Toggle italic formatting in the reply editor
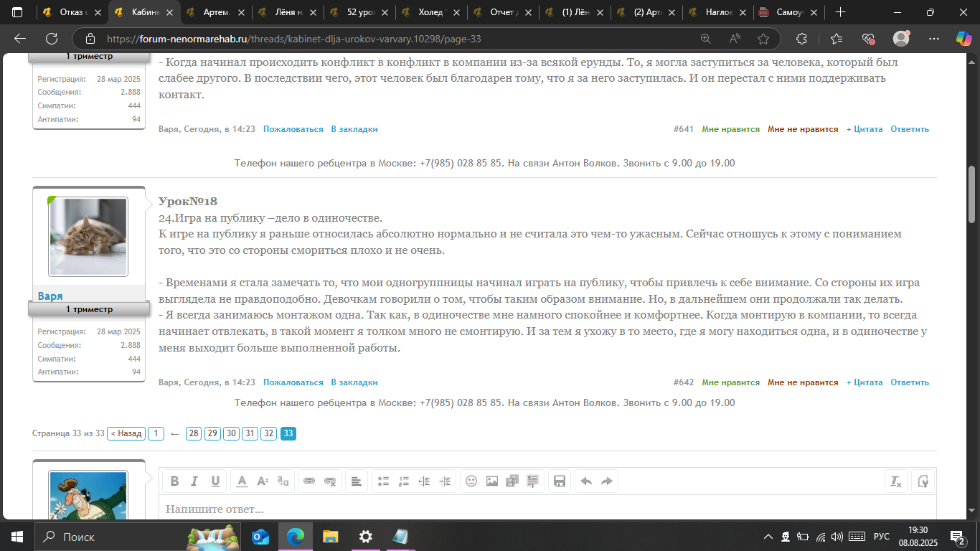 pyautogui.click(x=194, y=481)
